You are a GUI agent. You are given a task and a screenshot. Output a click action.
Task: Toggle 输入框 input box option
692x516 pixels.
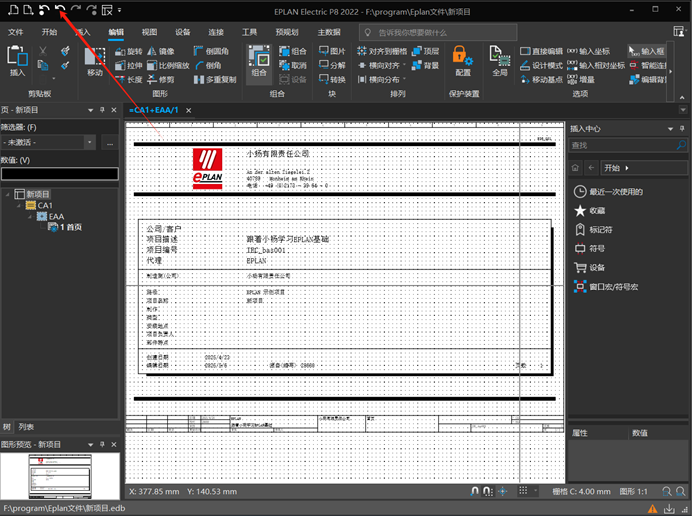(647, 51)
